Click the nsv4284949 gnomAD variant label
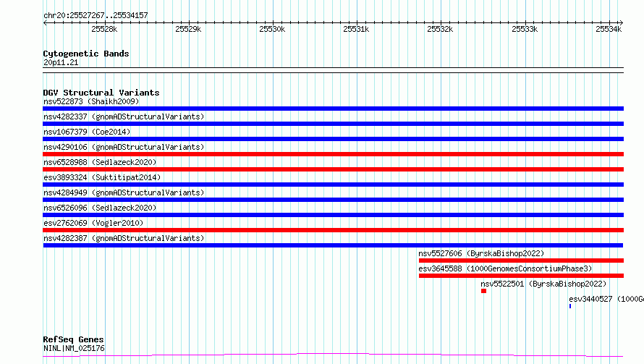644x364 pixels. tap(124, 192)
